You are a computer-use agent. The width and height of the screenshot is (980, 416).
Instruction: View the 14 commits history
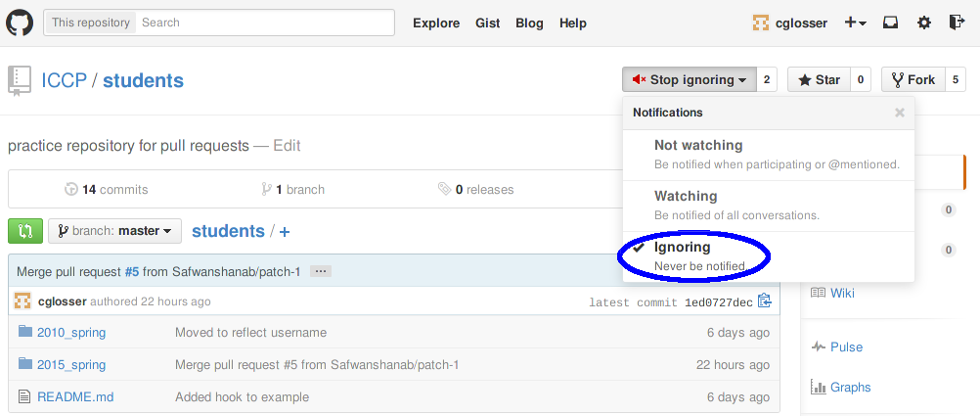pos(107,189)
